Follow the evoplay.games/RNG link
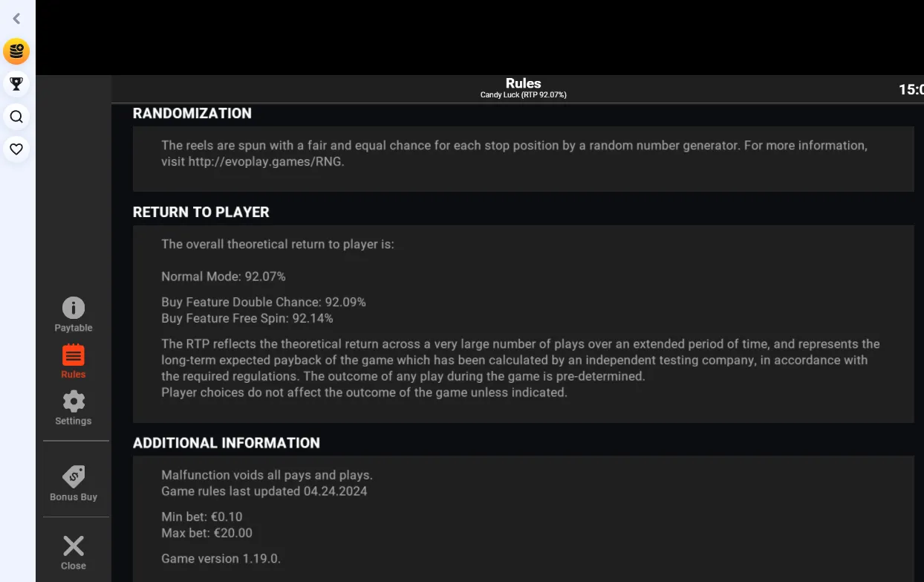This screenshot has height=582, width=924. click(x=266, y=161)
